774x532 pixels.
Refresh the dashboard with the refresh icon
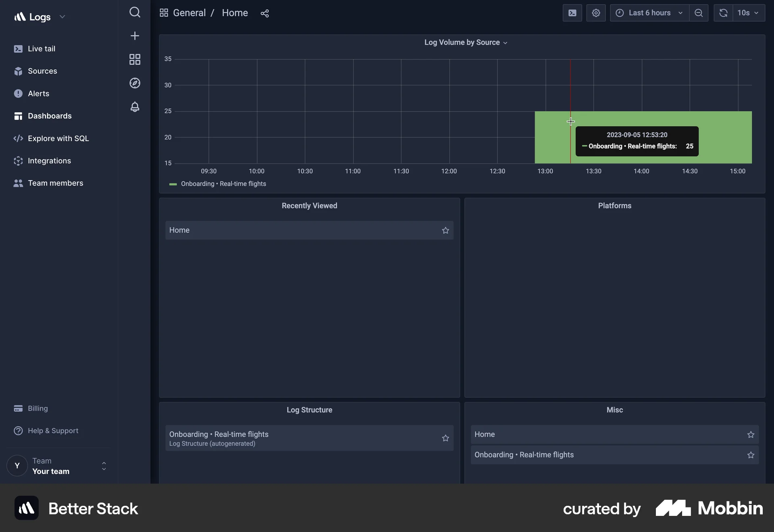(723, 13)
